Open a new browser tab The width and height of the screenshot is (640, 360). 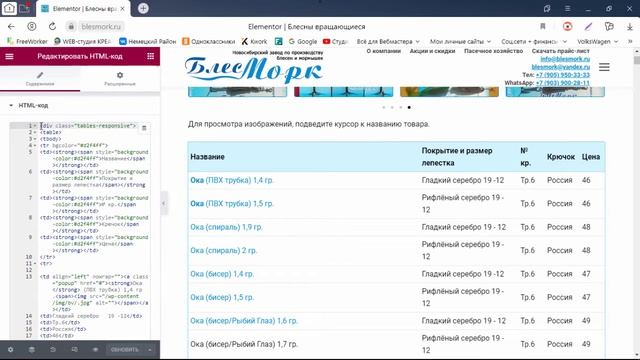pyautogui.click(x=143, y=8)
